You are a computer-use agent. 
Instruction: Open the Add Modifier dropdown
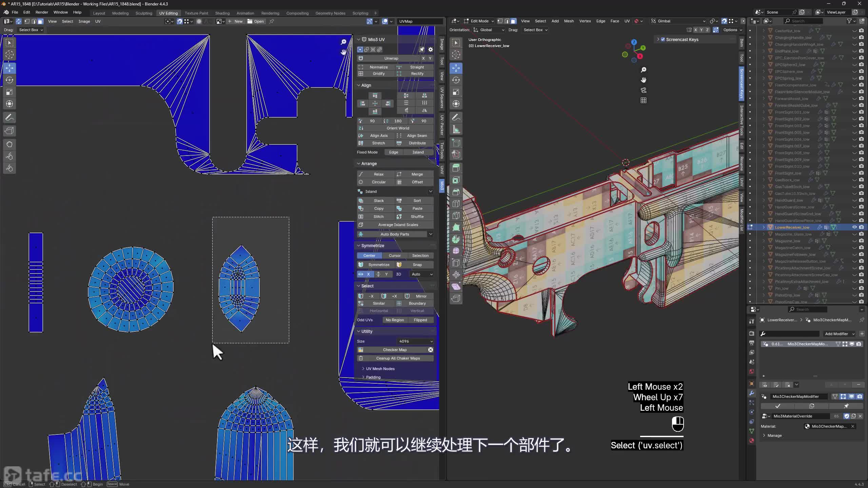pos(839,334)
